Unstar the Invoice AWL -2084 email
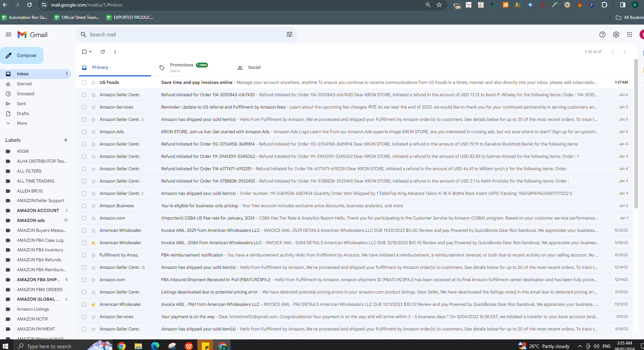Viewport: 644px width, 350px height. pos(93,243)
